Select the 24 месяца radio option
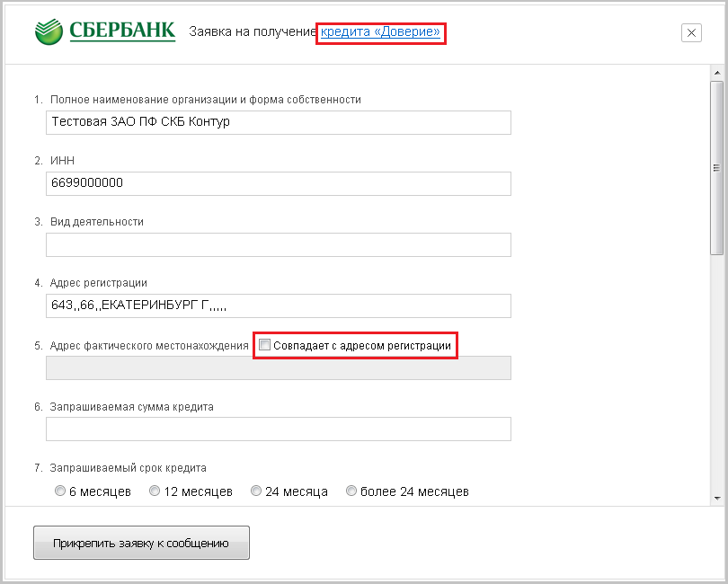Screen dimensions: 728x584 [256, 491]
